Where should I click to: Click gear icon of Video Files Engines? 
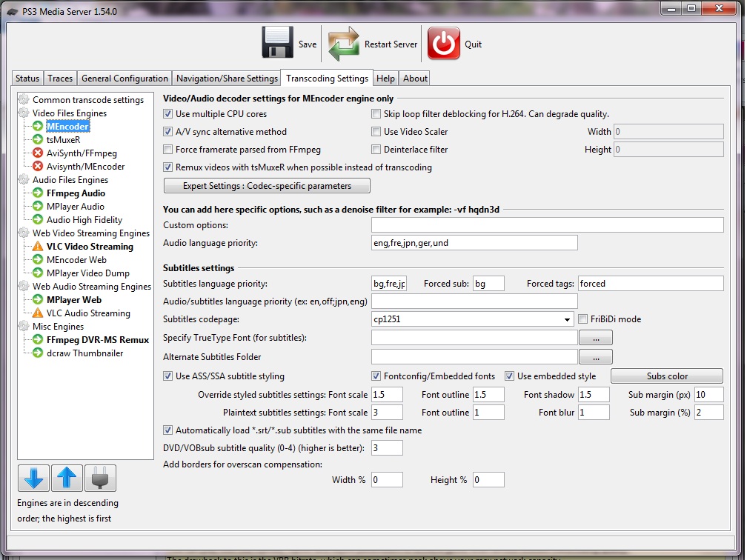pos(24,113)
